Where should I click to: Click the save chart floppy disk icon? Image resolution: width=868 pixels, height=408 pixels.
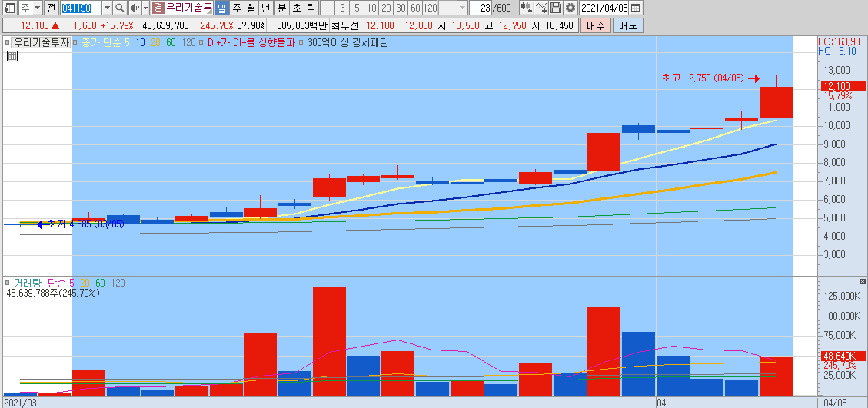556,8
